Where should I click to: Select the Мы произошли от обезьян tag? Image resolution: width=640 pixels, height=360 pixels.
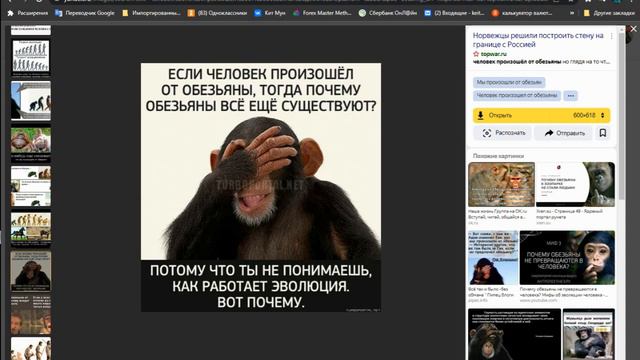coord(509,82)
